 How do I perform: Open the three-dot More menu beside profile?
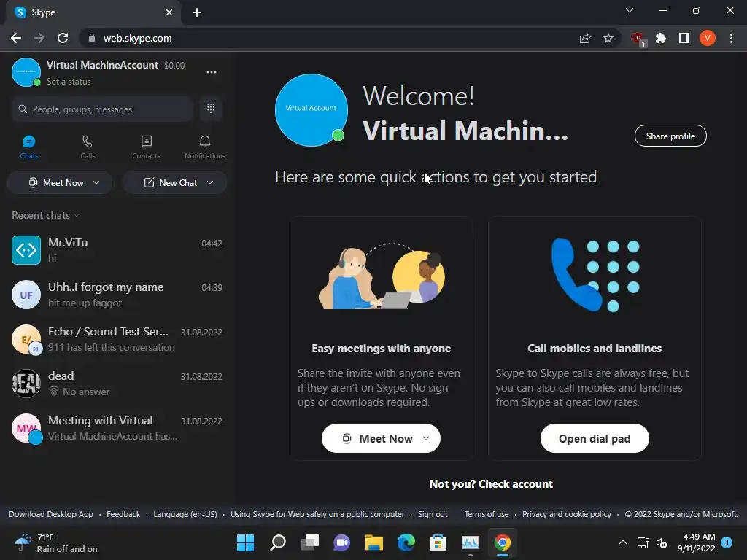(x=212, y=72)
